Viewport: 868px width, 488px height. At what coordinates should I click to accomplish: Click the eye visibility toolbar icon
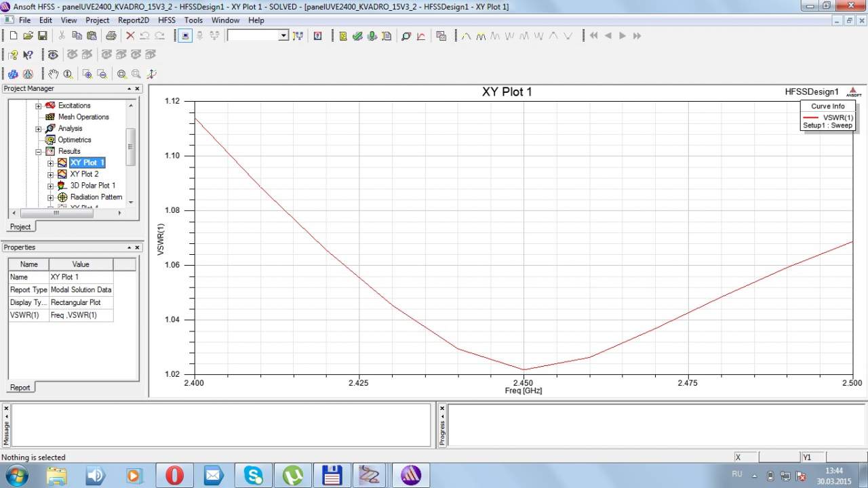pyautogui.click(x=53, y=55)
